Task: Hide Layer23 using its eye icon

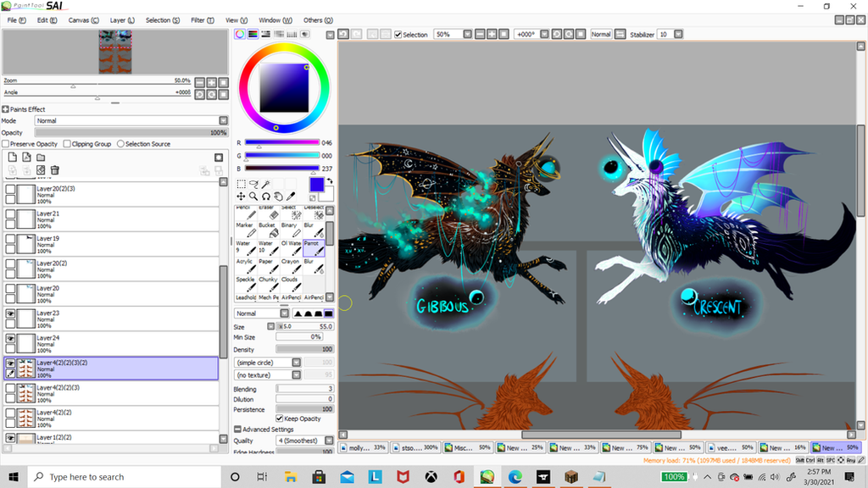Action: (10, 313)
